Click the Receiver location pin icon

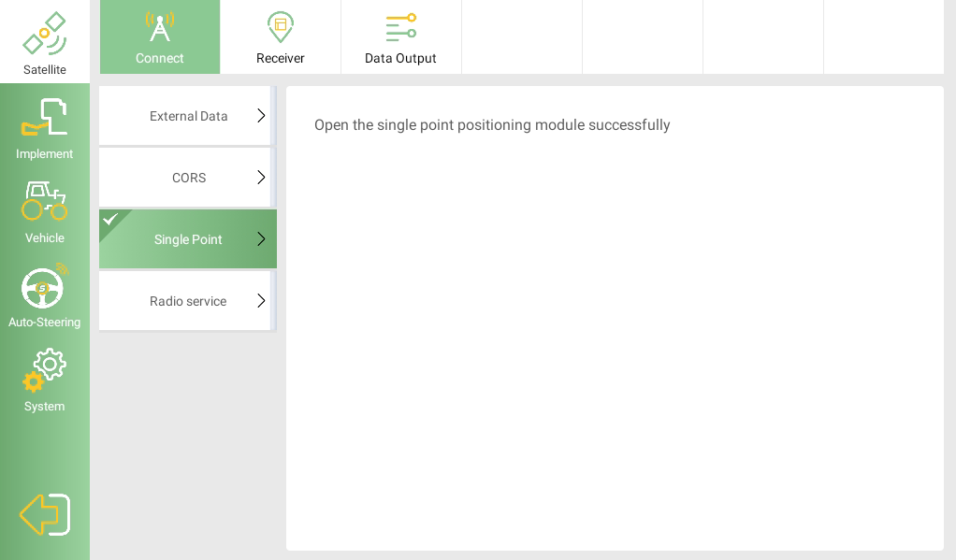coord(281,27)
